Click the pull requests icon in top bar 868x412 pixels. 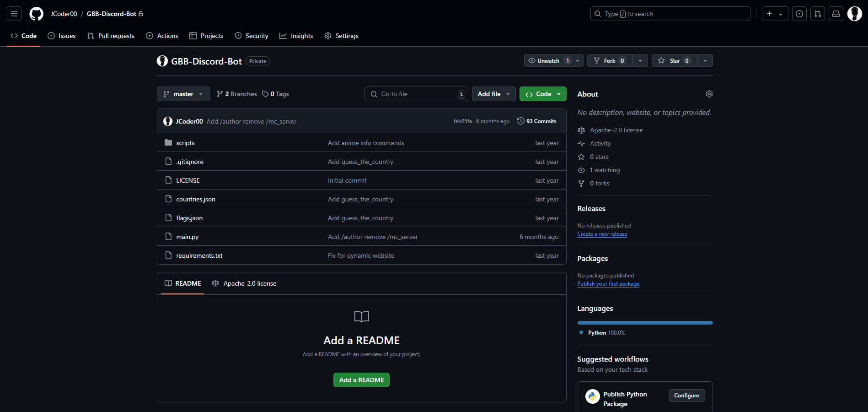(x=818, y=14)
